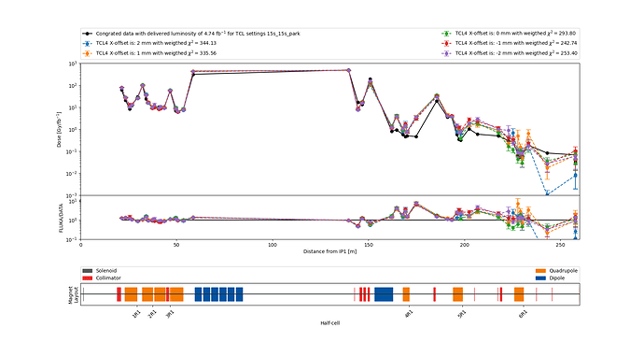Click the 'FLUKA/DATA' y-axis label
The width and height of the screenshot is (644, 342).
coord(62,219)
